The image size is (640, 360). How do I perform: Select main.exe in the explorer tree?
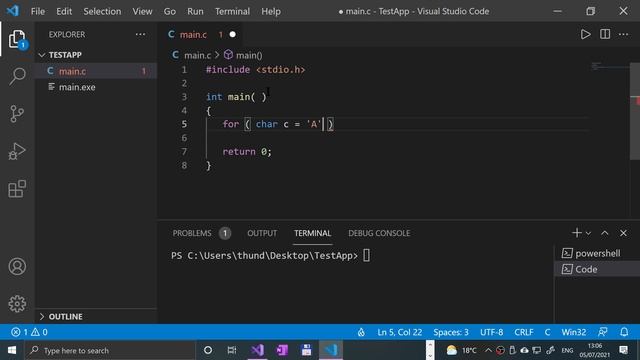click(x=96, y=87)
